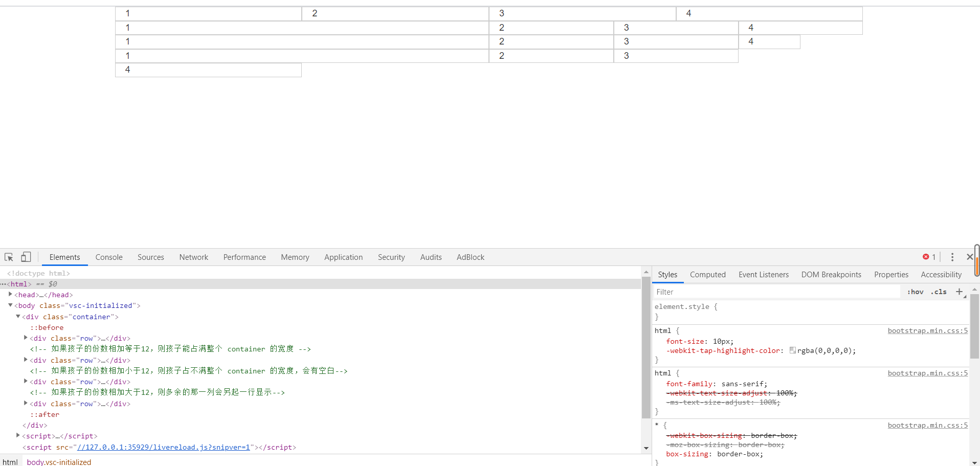The width and height of the screenshot is (980, 466).
Task: Open the Elements tab
Action: (64, 257)
